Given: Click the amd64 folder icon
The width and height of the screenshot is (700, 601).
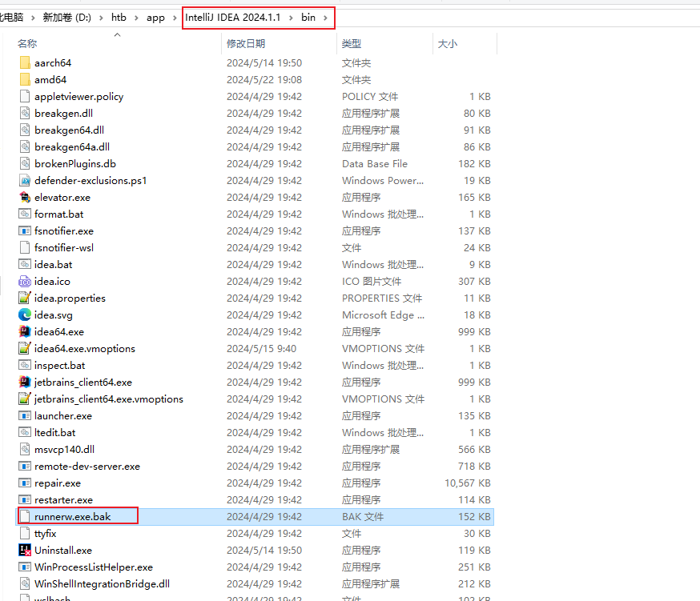Looking at the screenshot, I should click(x=25, y=79).
